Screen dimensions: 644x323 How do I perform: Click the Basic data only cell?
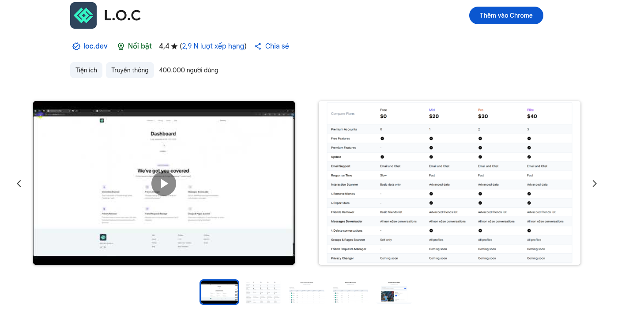point(390,184)
